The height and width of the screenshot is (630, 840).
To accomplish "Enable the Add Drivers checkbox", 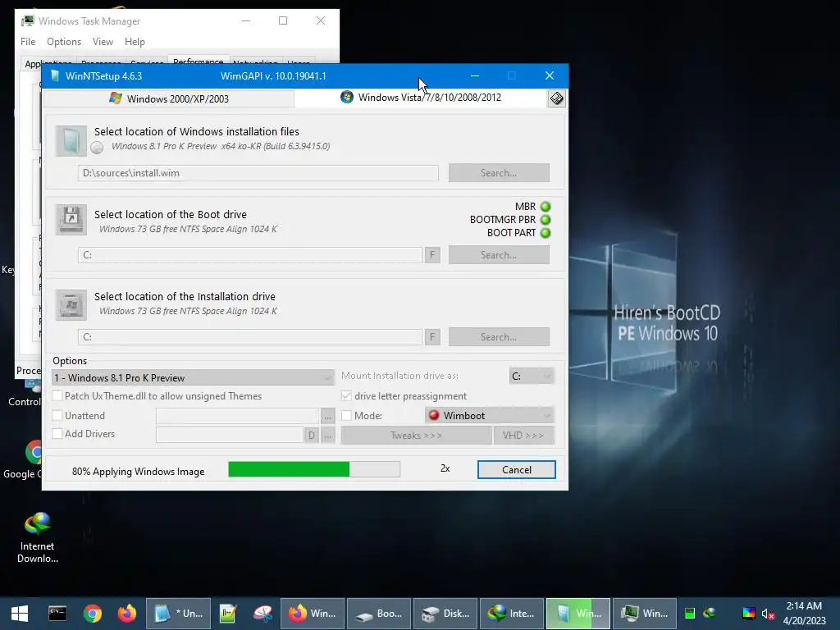I will point(57,433).
